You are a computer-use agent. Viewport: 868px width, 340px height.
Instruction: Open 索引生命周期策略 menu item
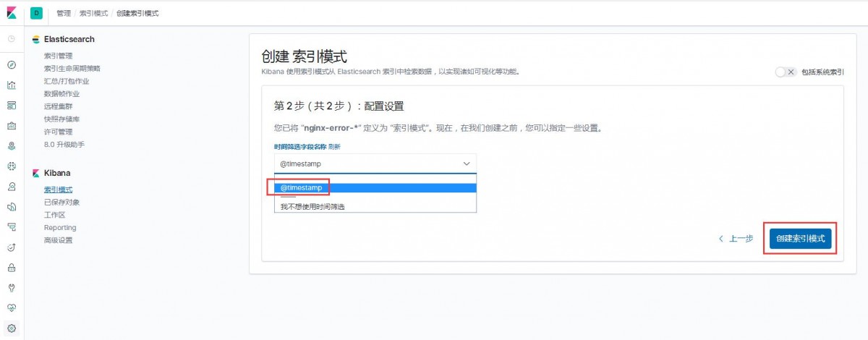(x=72, y=69)
